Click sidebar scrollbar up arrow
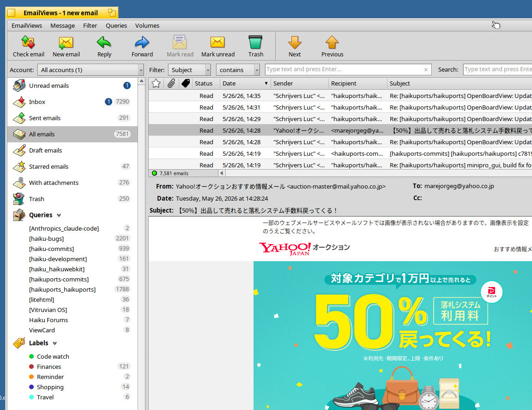Screen dimensions: 532x410 (141, 81)
